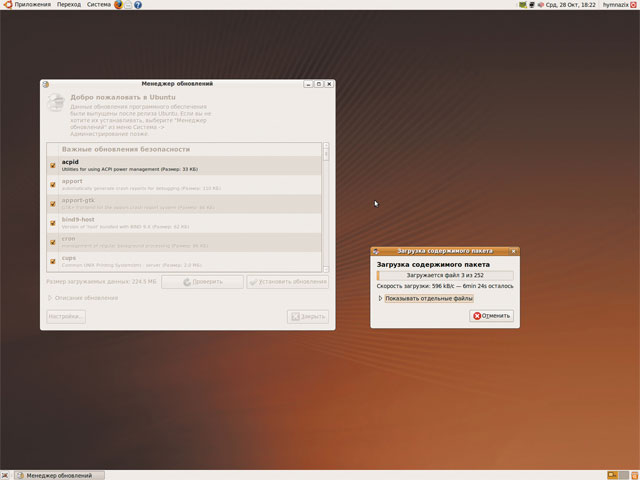Click the scrollbar up arrow in update list

tap(326, 145)
